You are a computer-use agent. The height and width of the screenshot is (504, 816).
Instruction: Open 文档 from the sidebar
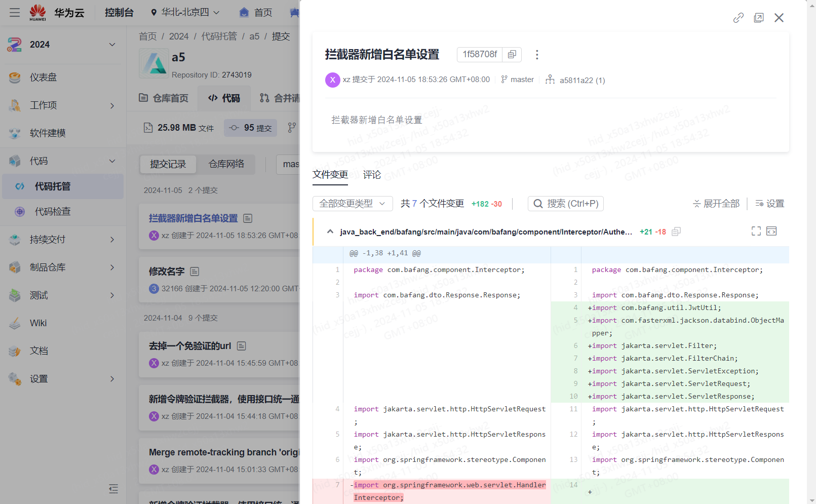[x=38, y=351]
